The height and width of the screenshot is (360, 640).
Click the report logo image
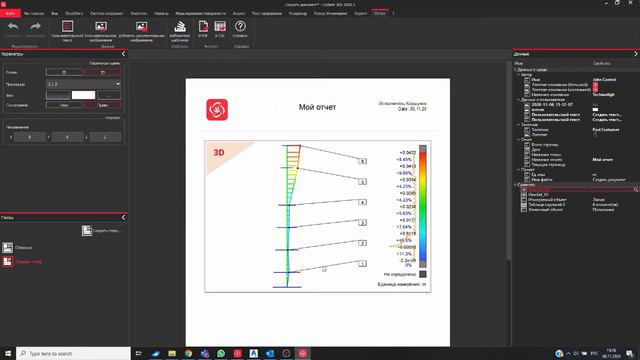point(217,110)
